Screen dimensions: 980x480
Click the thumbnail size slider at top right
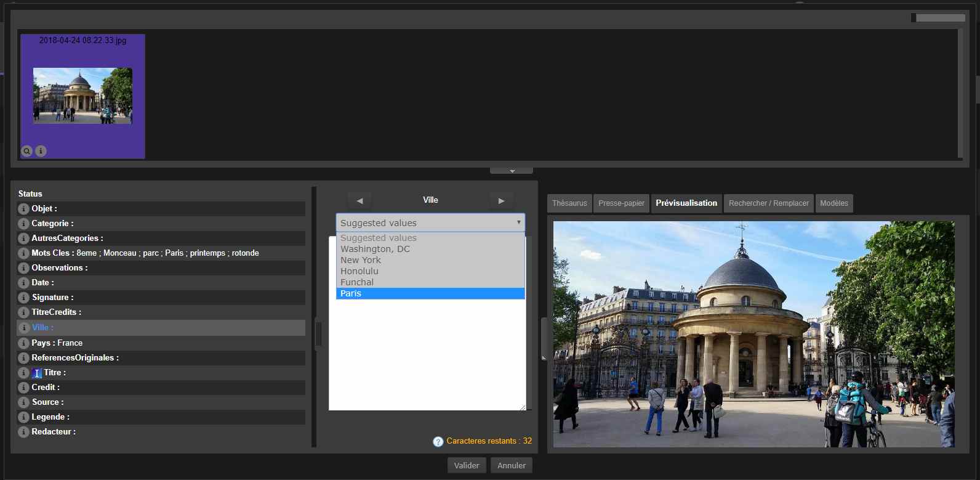[938, 18]
